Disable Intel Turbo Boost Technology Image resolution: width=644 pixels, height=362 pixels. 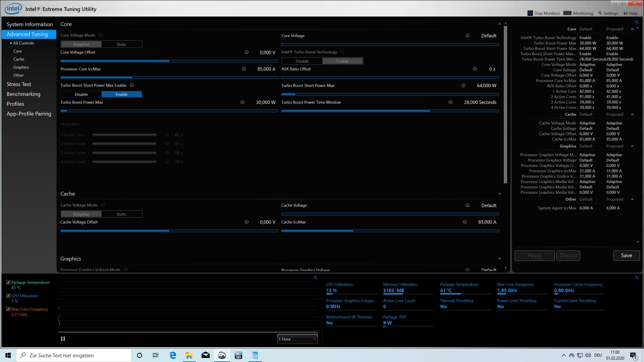tap(302, 61)
